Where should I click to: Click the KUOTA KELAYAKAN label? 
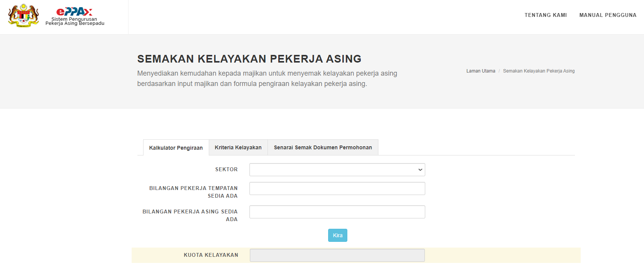coord(211,255)
